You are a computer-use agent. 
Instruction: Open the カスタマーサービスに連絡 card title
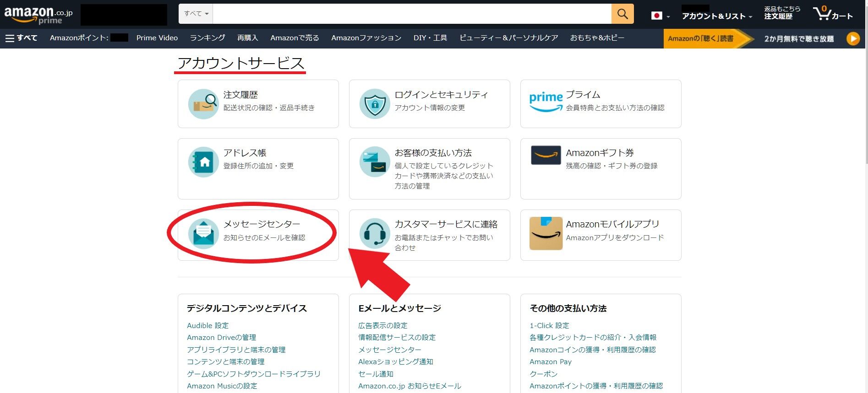pos(446,224)
